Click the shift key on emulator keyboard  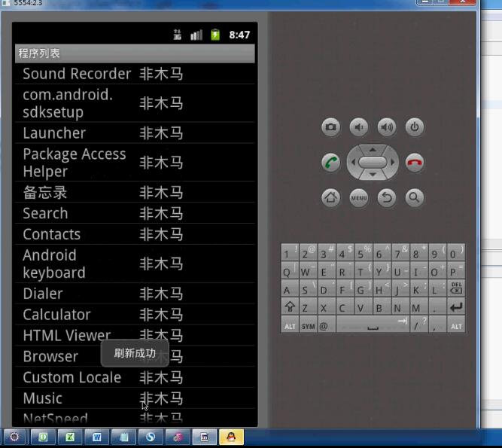[x=290, y=306]
